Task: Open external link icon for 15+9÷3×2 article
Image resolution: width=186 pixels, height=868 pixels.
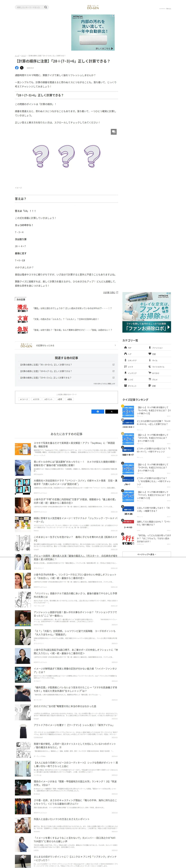Action: click(x=113, y=377)
